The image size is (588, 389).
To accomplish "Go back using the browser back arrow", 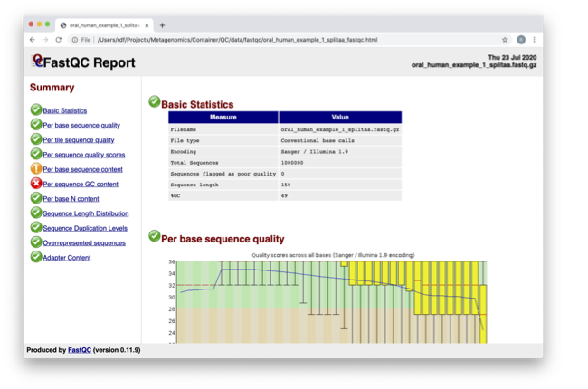I will pyautogui.click(x=33, y=40).
